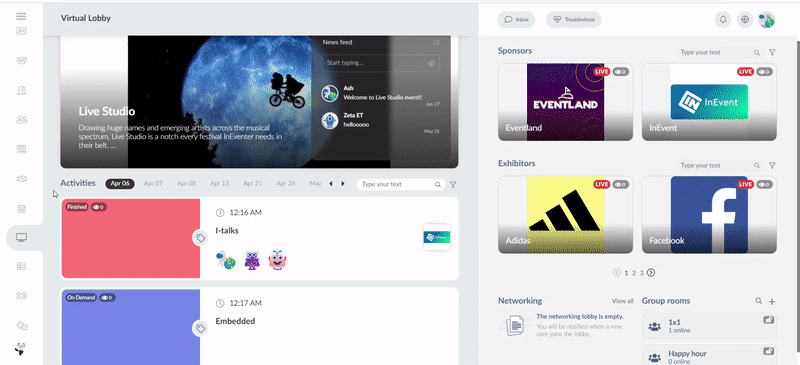Switch to the Apr 08 date tab

186,183
